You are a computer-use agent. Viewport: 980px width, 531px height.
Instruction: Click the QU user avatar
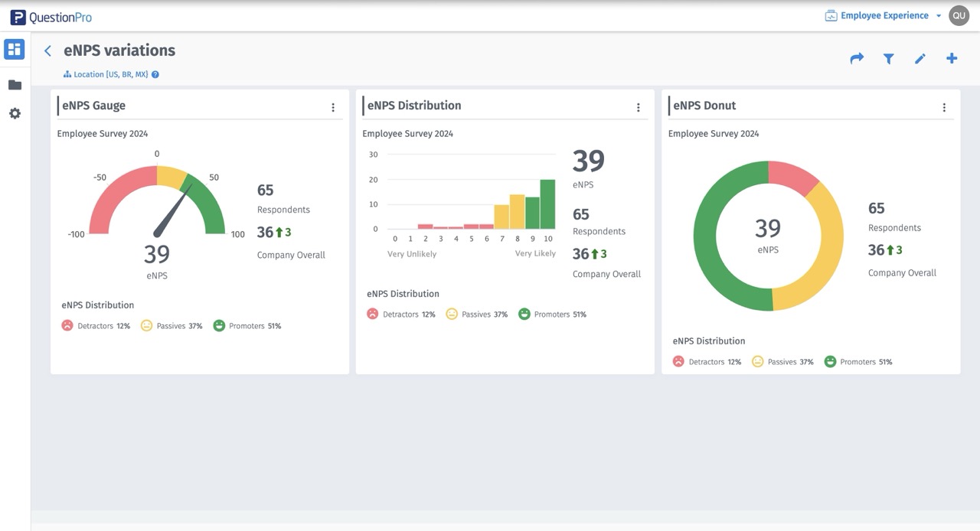pos(959,15)
